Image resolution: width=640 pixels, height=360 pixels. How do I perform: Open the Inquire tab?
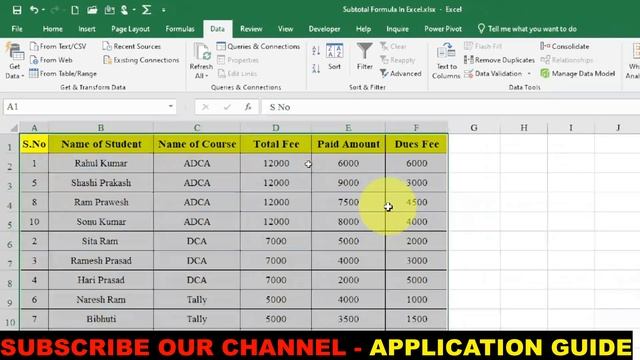coord(397,29)
